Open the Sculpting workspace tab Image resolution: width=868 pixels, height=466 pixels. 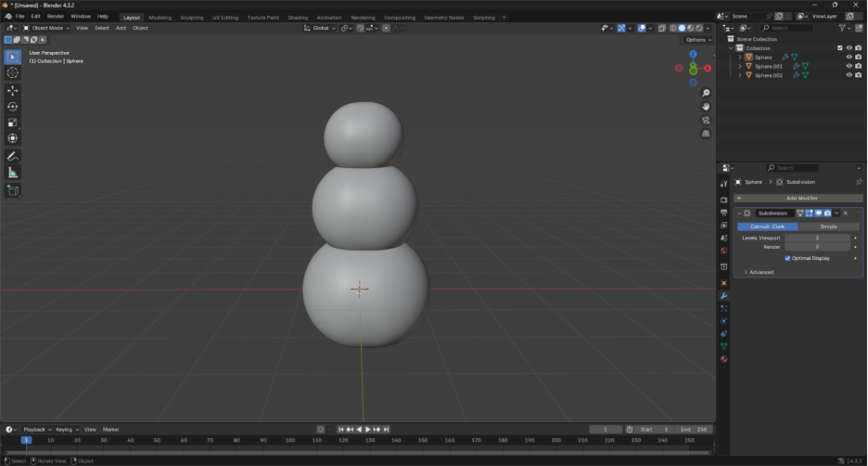(192, 17)
